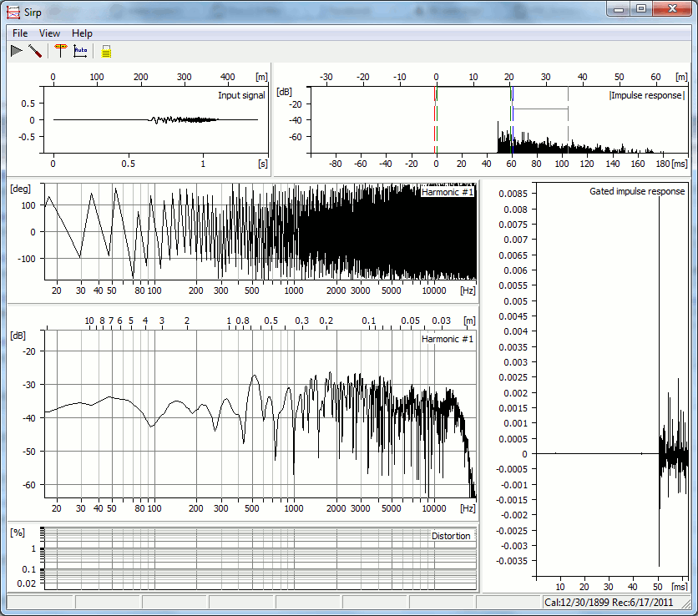Select the gray dashed marker near 105 ms

point(568,119)
